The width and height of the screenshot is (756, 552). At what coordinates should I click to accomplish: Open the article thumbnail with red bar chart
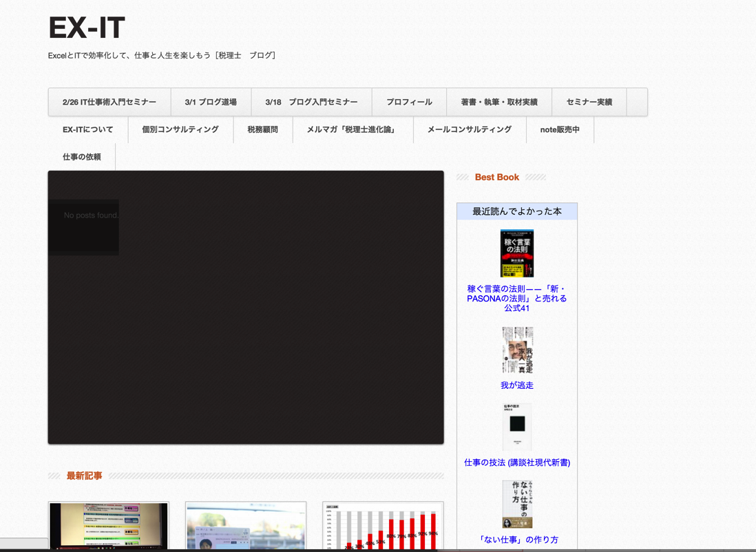coord(383,526)
